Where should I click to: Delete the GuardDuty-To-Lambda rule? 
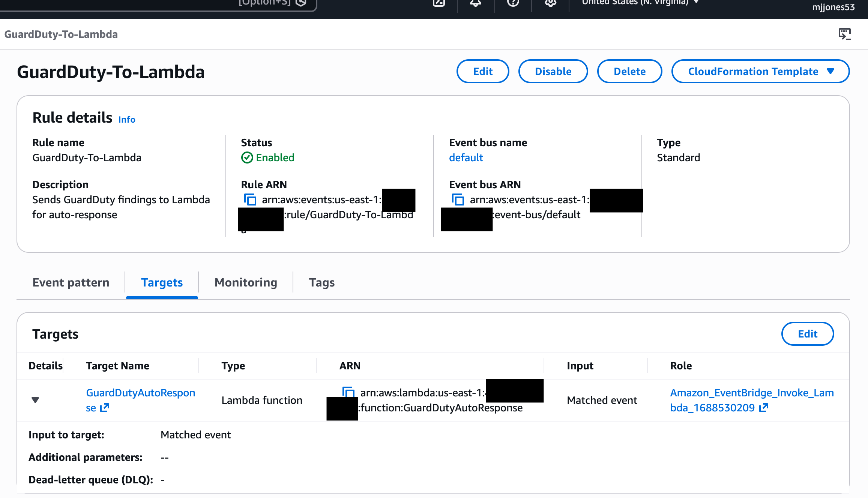629,71
